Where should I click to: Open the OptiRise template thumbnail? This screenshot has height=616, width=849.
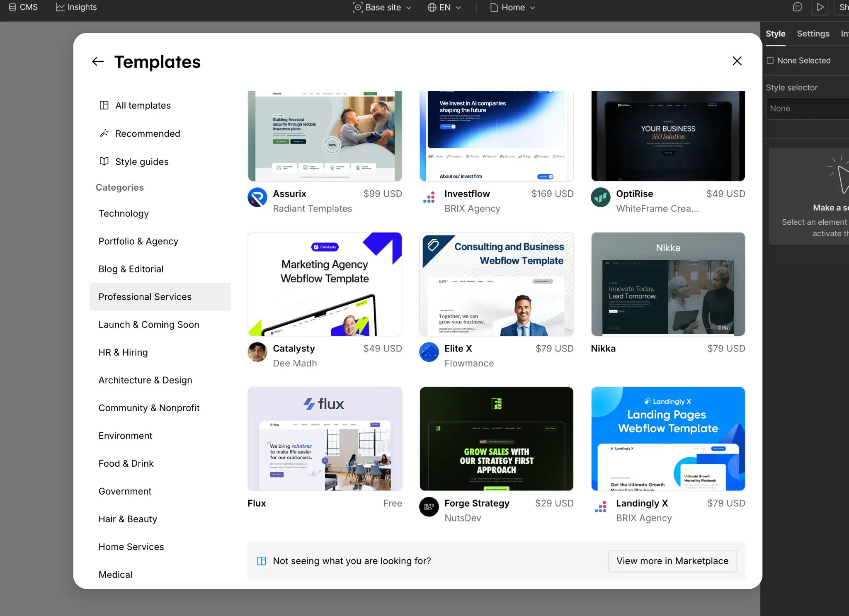point(668,136)
